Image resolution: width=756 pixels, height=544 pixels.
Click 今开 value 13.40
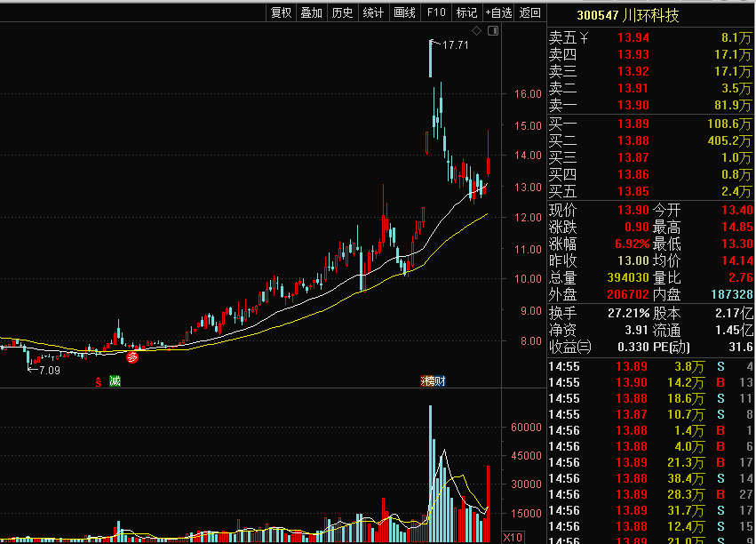tap(737, 210)
